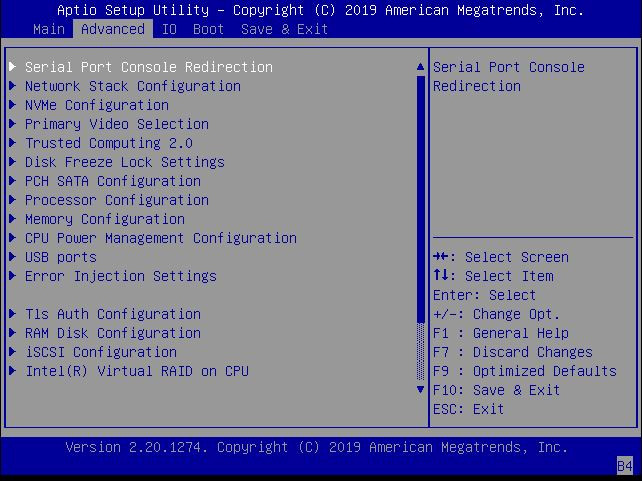The width and height of the screenshot is (642, 481).
Task: Click triangle marker next to USB ports
Action: [x=13, y=257]
